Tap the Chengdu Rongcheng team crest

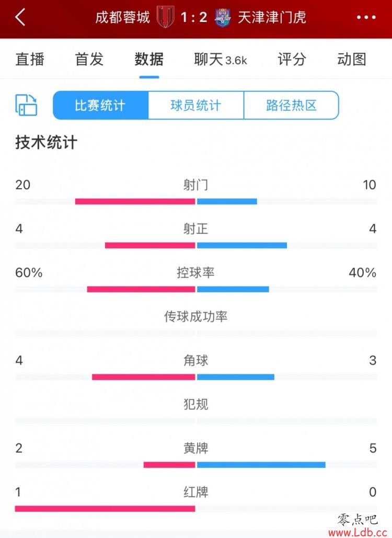coord(166,17)
